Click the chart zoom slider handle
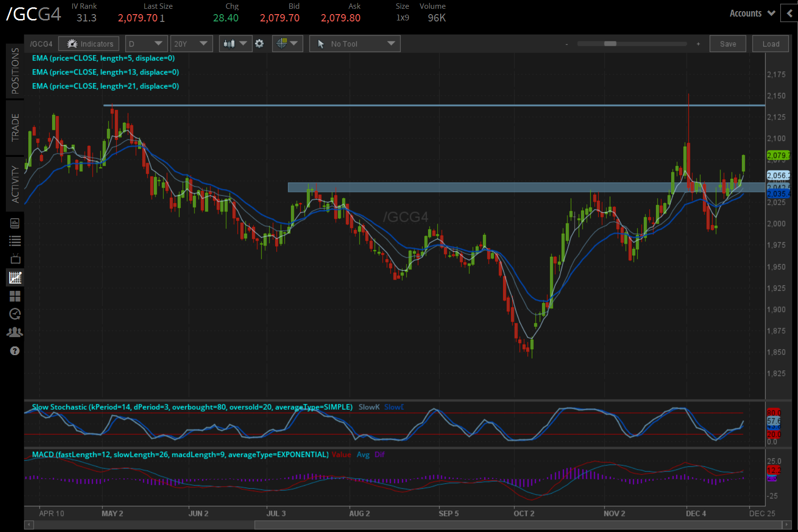 [610, 44]
